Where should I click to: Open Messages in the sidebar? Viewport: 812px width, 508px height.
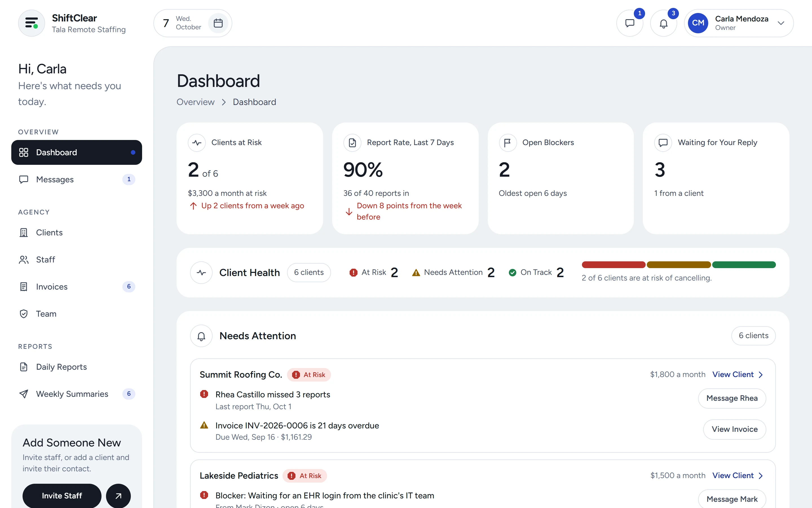click(x=76, y=179)
